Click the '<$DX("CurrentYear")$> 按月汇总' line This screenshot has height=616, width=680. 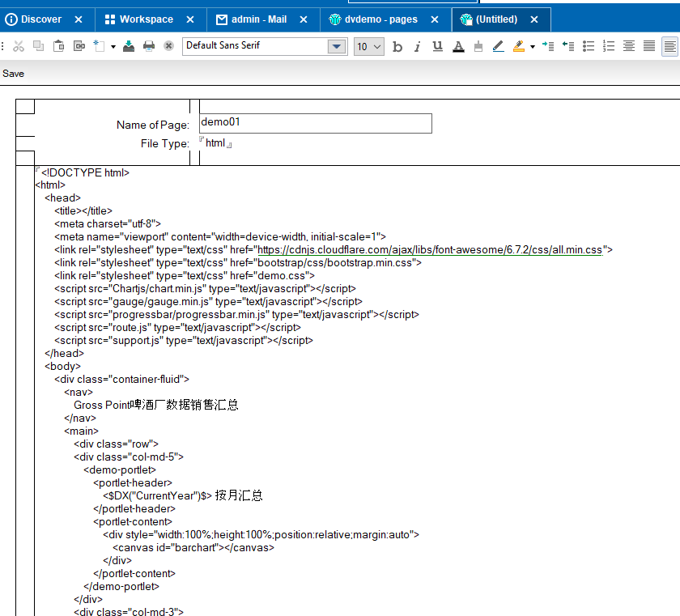click(x=183, y=496)
